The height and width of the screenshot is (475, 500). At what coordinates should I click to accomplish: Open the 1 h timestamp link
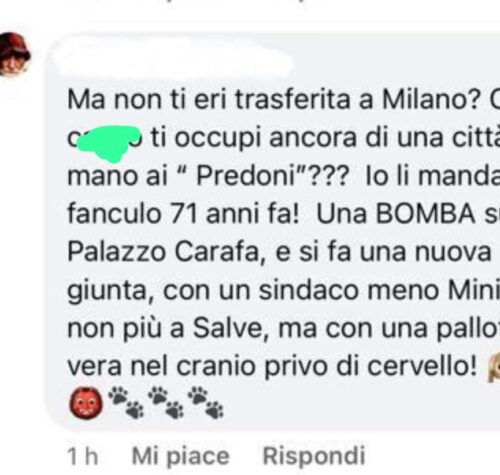[x=83, y=456]
